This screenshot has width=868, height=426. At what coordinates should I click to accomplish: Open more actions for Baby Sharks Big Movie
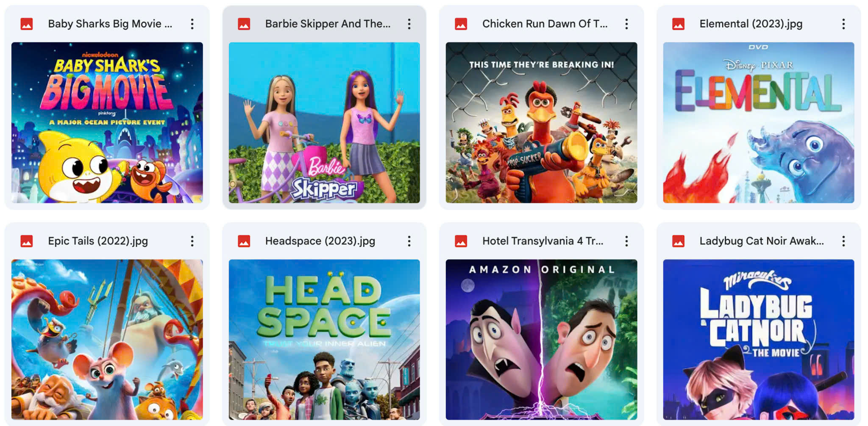click(192, 24)
